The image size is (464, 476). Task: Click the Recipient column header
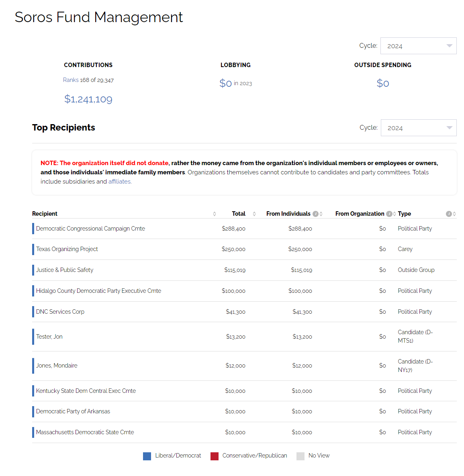(45, 214)
